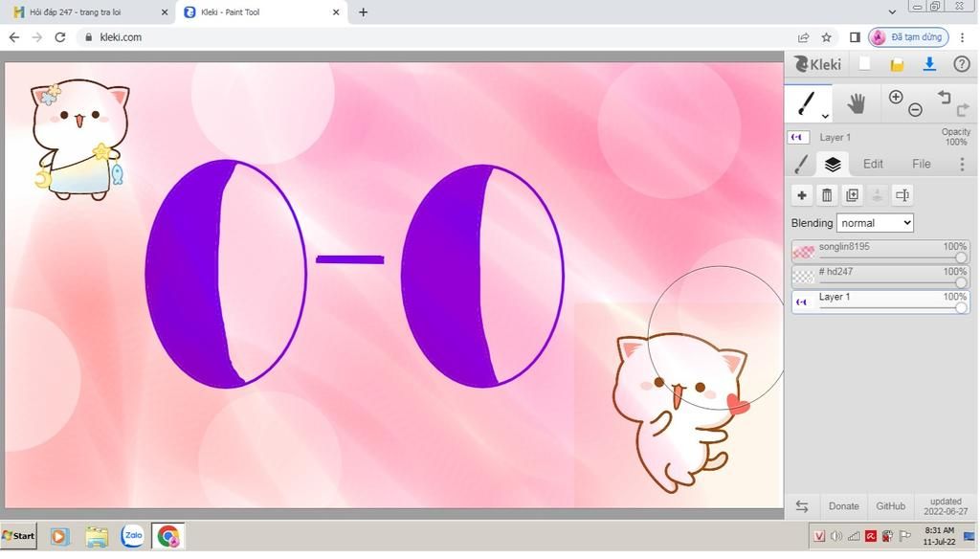980x559 pixels.
Task: Undo the last action
Action: (944, 97)
